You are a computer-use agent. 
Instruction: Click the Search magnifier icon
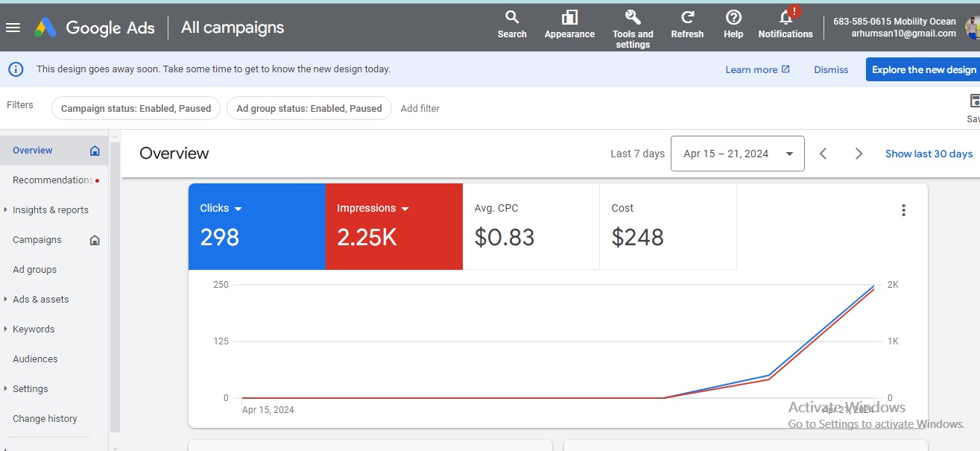(x=512, y=18)
